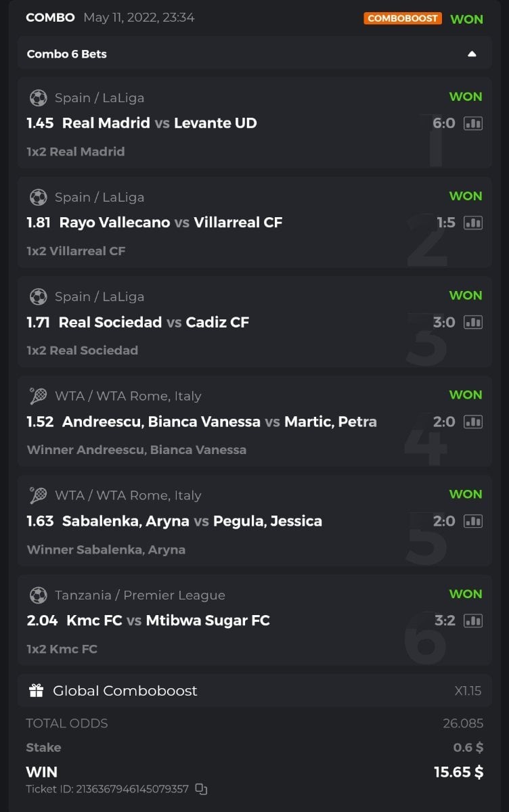Click the Global Comboboost row
This screenshot has width=509, height=812.
[254, 691]
